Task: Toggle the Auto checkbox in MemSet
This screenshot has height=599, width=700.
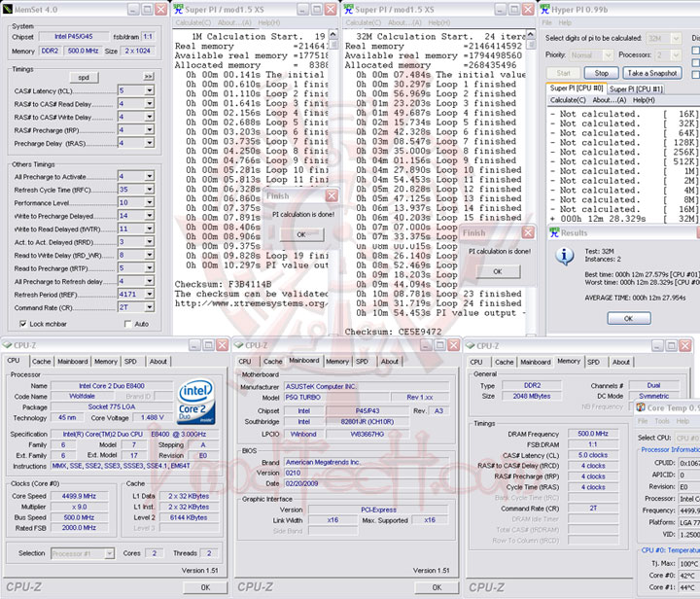Action: tap(128, 324)
